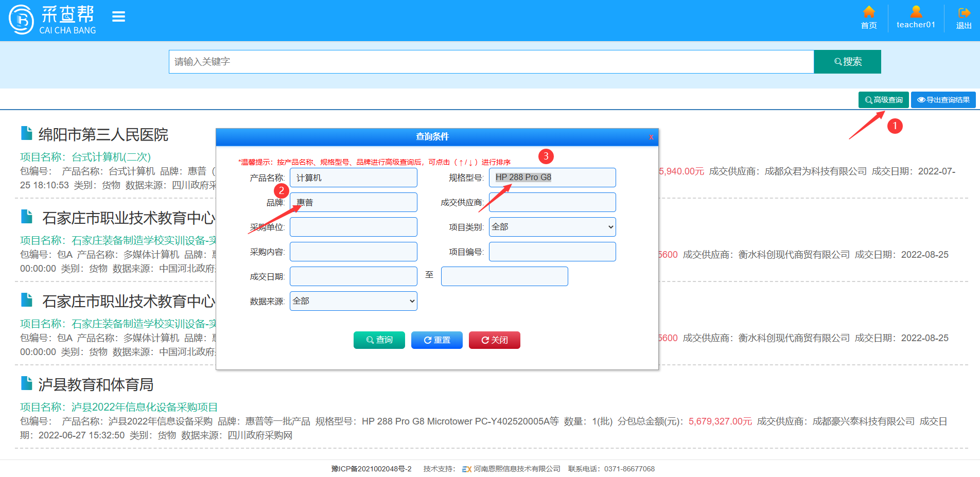Open the teacher01 user profile
980x477 pixels.
916,17
